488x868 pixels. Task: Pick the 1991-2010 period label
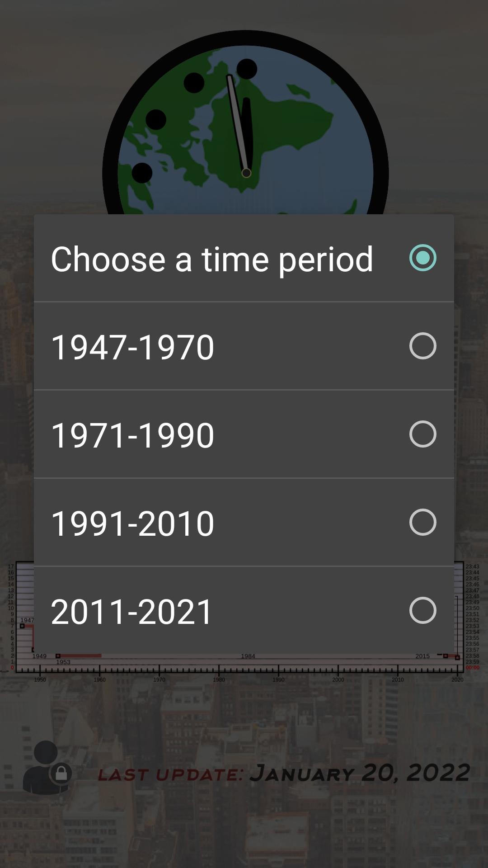tap(132, 524)
